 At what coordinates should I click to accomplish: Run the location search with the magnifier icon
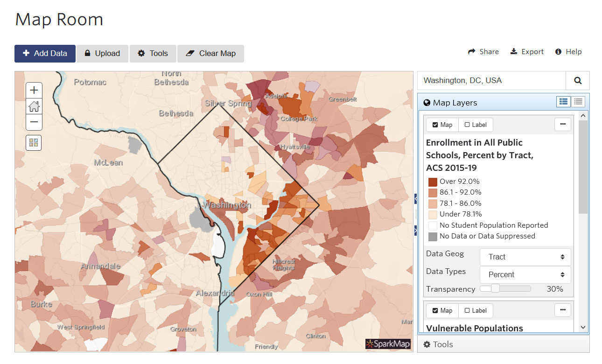coord(577,80)
